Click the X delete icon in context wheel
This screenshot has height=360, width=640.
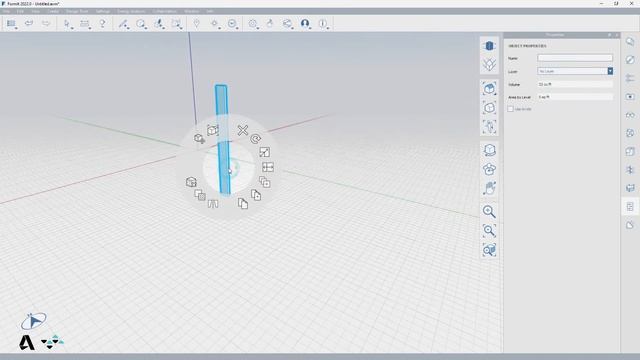click(243, 130)
